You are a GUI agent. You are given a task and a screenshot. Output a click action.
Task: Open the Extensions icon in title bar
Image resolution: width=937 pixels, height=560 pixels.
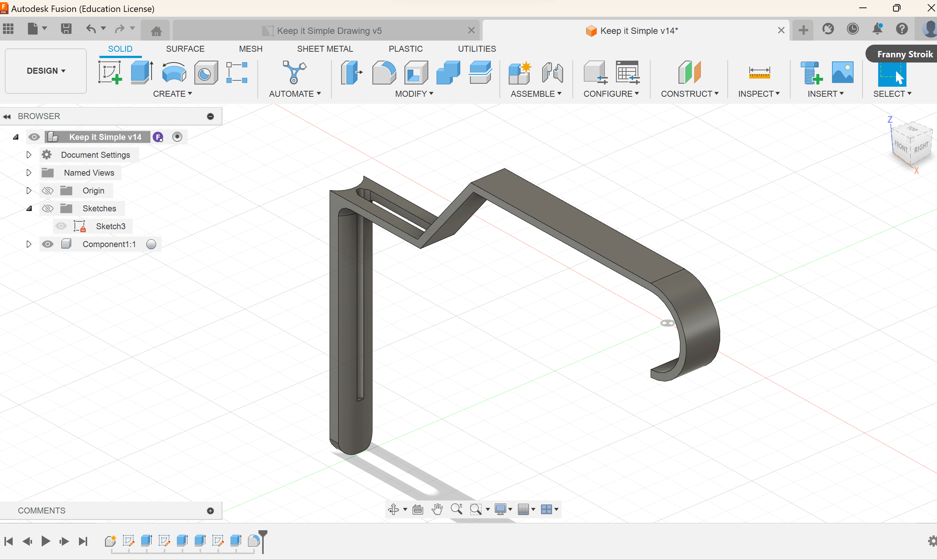point(828,29)
